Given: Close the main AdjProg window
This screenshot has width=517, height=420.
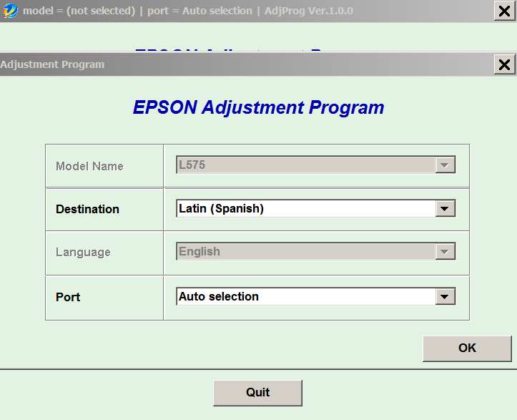Looking at the screenshot, I should [504, 11].
